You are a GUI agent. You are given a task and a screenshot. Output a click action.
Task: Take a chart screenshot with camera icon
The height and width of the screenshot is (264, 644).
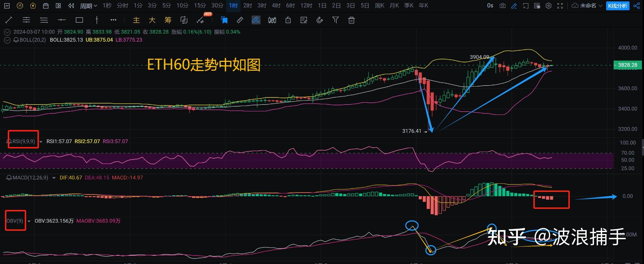point(502,6)
